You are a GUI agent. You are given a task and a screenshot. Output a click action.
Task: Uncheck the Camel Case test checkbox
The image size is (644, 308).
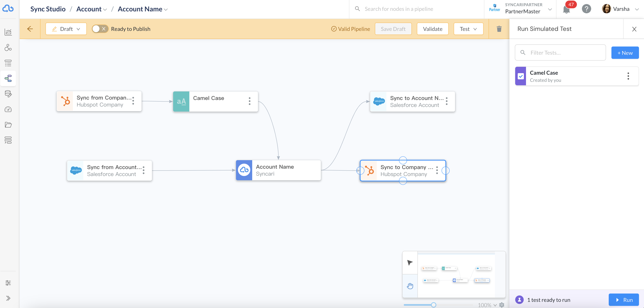[521, 76]
